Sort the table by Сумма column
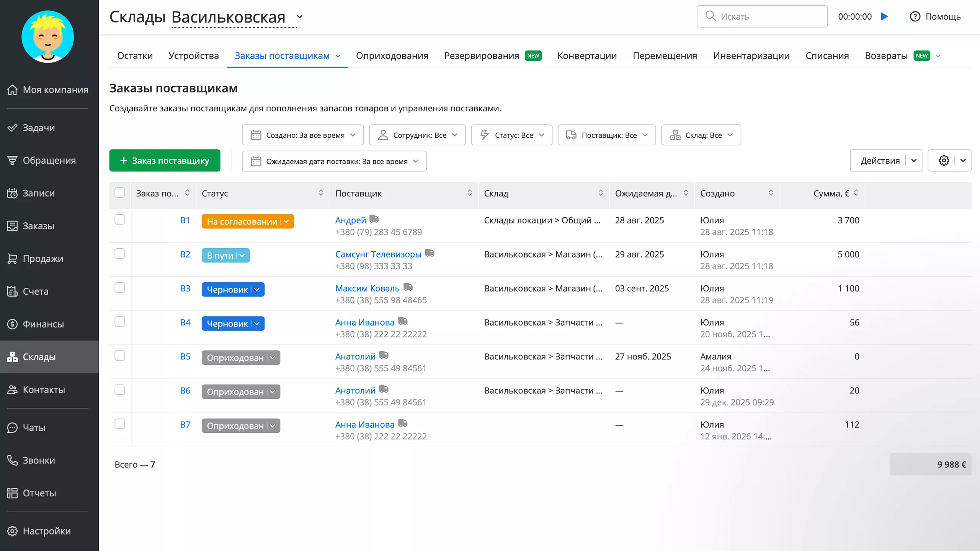The width and height of the screenshot is (980, 551). click(x=857, y=193)
